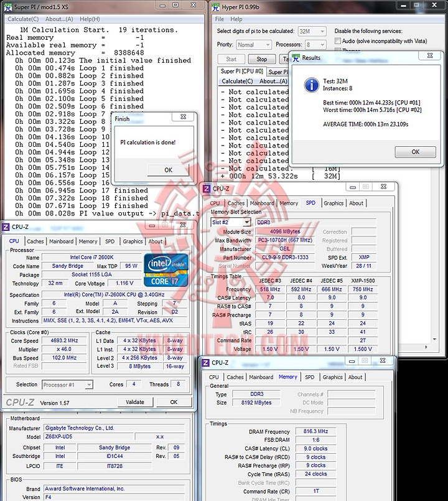Maximize the Hyper PI window

(x=416, y=5)
